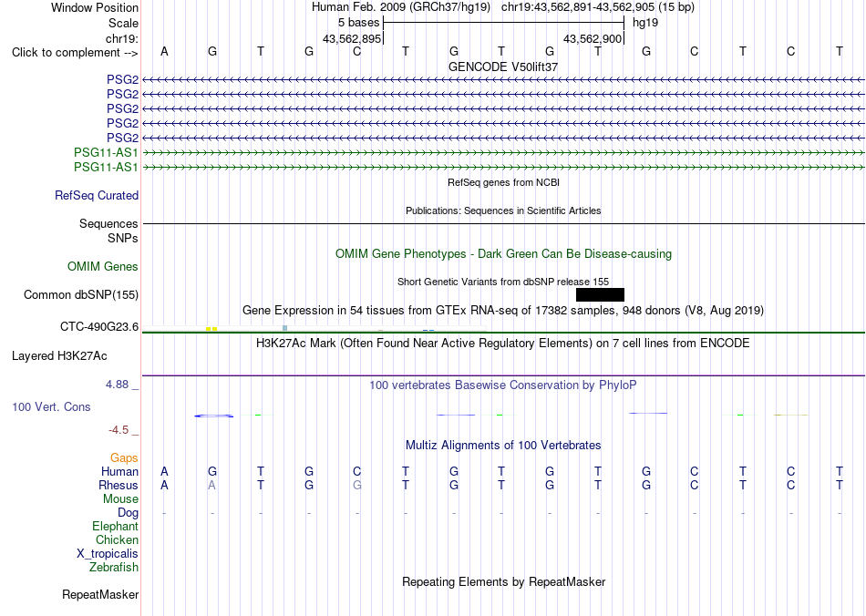The width and height of the screenshot is (866, 616).
Task: Select the Human species row label
Action: (119, 471)
